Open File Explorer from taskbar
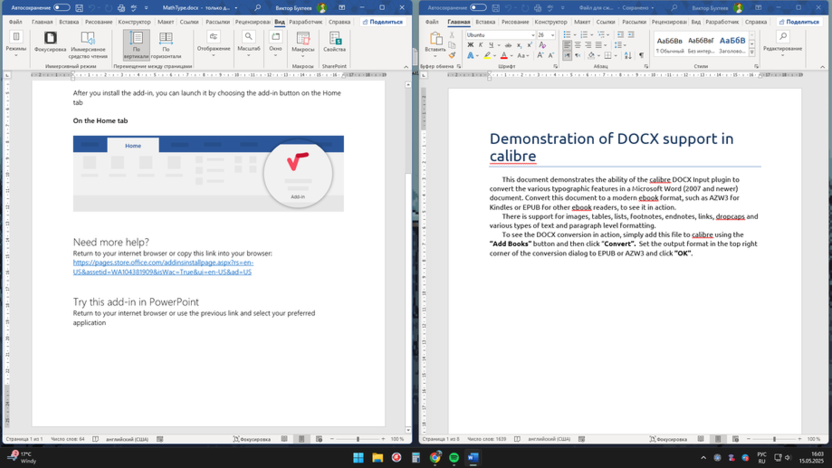Image resolution: width=832 pixels, height=468 pixels. coord(377,457)
